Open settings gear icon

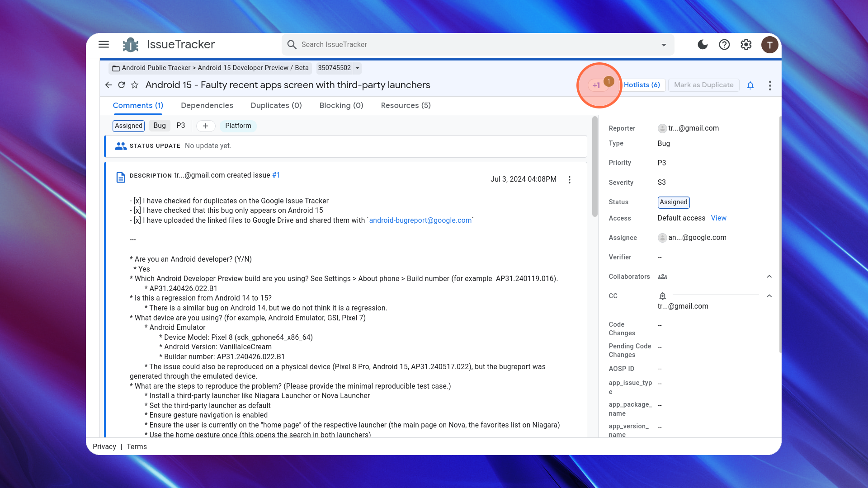746,44
